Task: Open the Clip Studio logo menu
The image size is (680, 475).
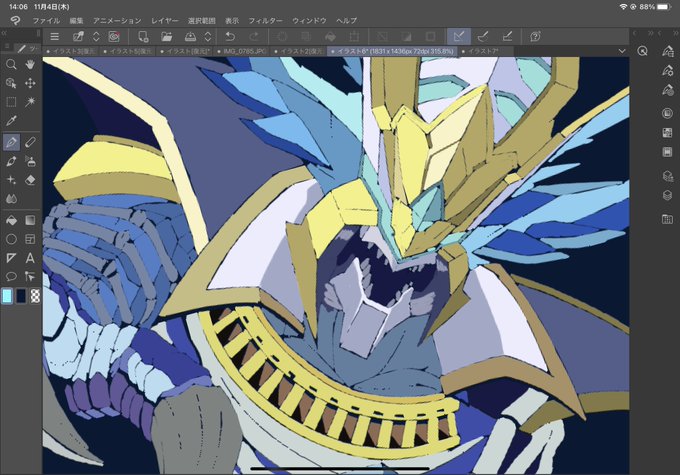Action: [15, 20]
